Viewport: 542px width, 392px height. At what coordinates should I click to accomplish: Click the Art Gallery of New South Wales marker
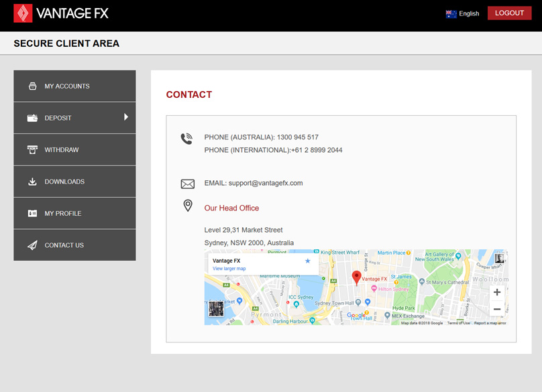click(x=458, y=256)
